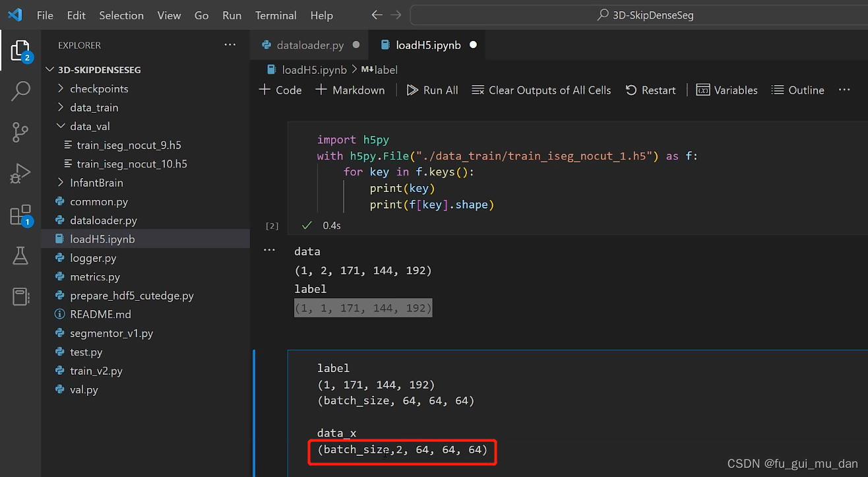Click the cell execution count [2]
Image resolution: width=868 pixels, height=477 pixels.
(272, 226)
